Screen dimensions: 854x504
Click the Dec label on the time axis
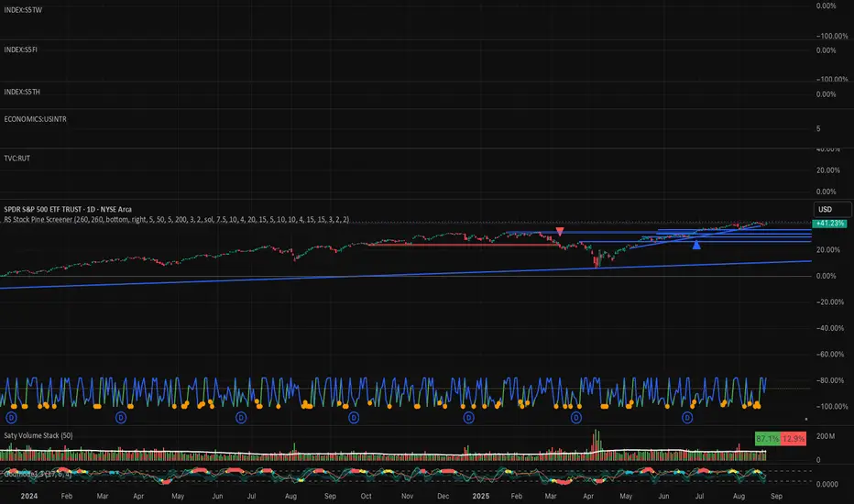(x=443, y=497)
